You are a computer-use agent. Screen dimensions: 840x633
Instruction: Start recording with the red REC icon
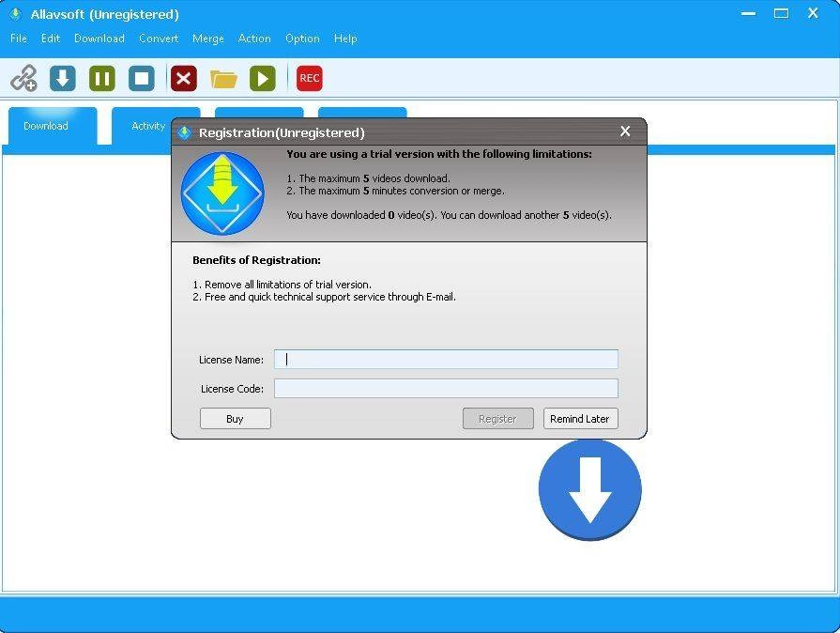coord(310,78)
